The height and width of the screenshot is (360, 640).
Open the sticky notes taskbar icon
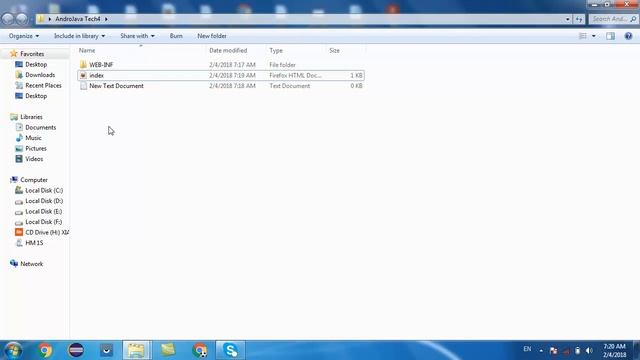click(x=168, y=350)
